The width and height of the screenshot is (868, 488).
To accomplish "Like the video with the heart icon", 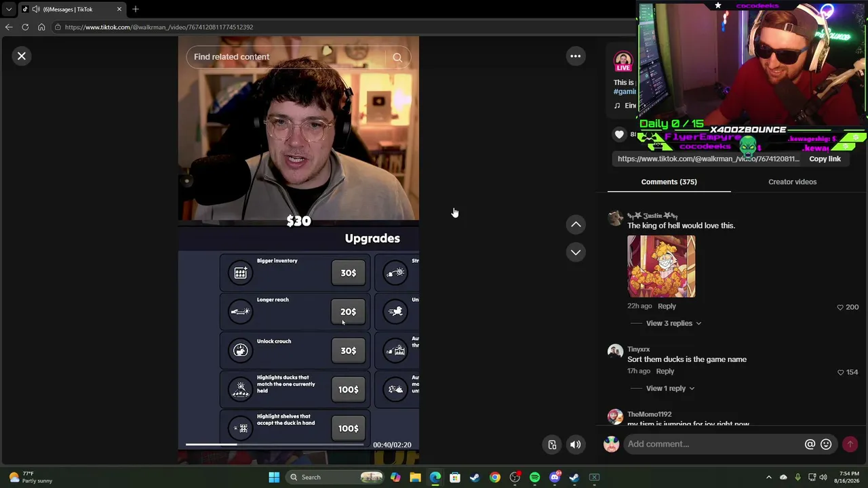I will tap(619, 134).
